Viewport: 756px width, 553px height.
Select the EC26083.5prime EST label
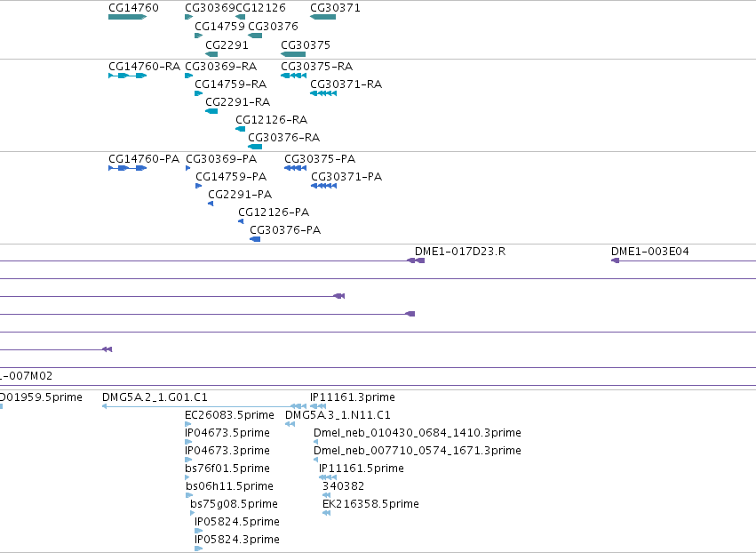pyautogui.click(x=229, y=415)
